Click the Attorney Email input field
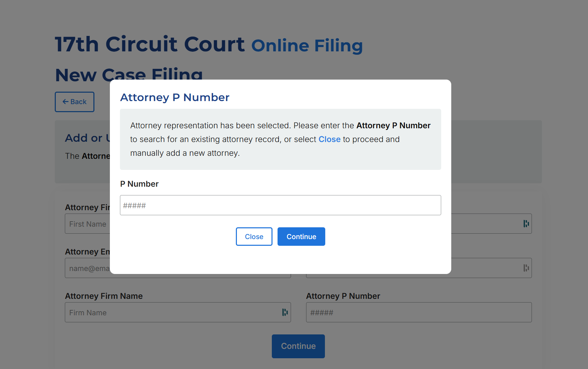The width and height of the screenshot is (588, 369). pyautogui.click(x=87, y=268)
